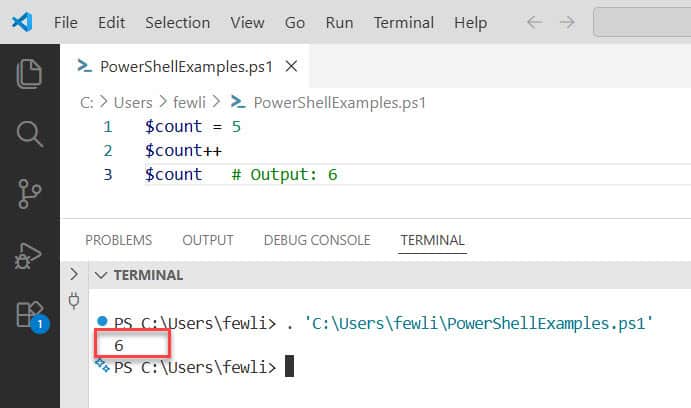691x408 pixels.
Task: Click the command center search box
Action: click(x=642, y=22)
